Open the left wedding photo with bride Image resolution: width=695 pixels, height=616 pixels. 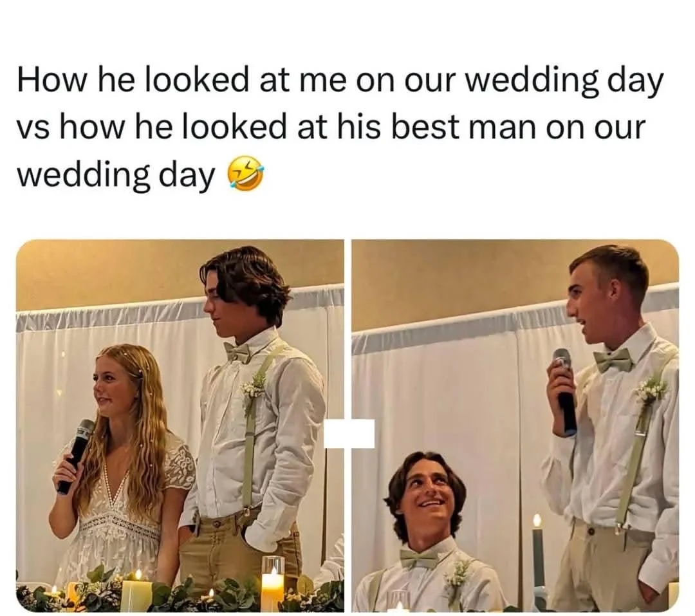(180, 425)
